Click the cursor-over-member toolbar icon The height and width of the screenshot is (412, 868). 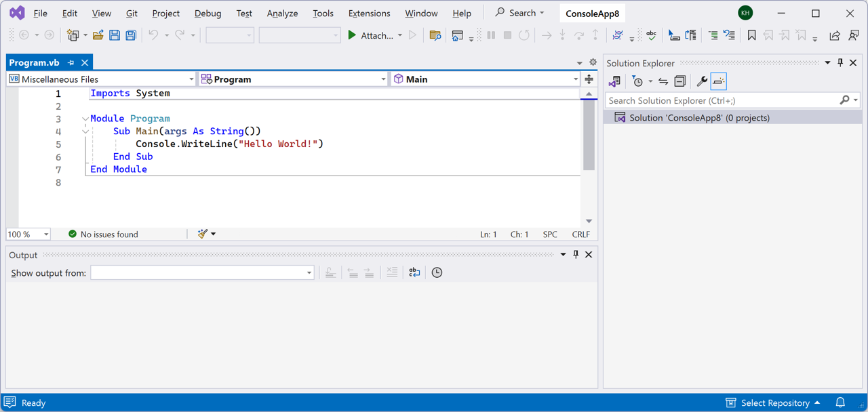click(x=674, y=35)
